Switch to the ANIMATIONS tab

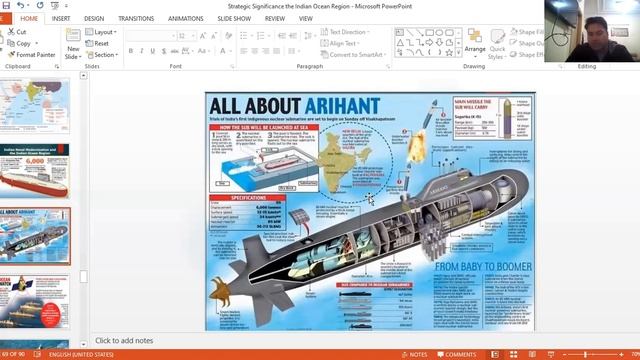186,18
